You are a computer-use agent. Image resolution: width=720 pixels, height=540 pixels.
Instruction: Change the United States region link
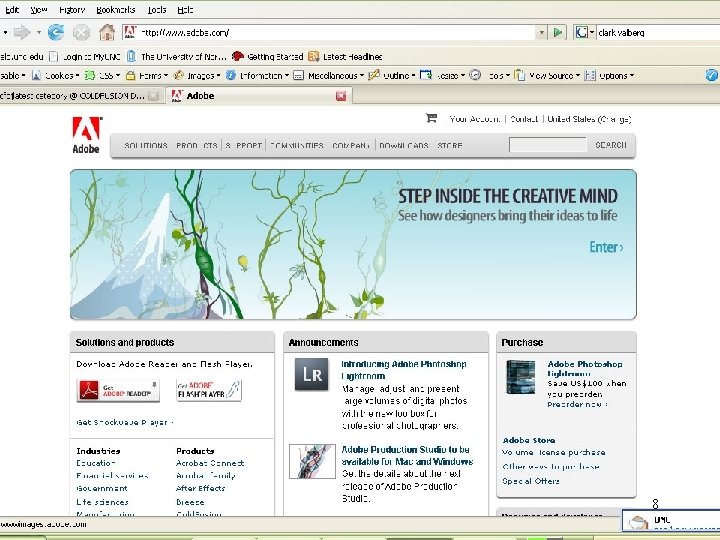[x=589, y=119]
